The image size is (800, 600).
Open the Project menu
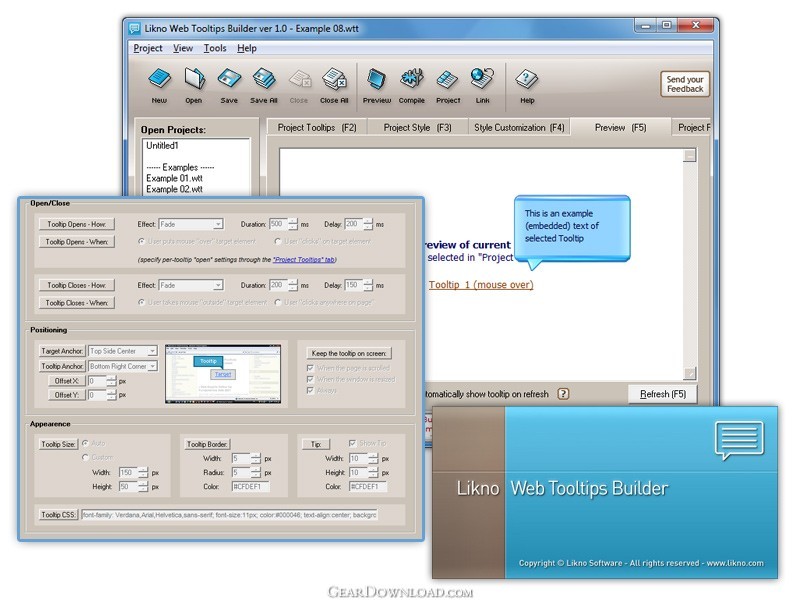(x=147, y=48)
